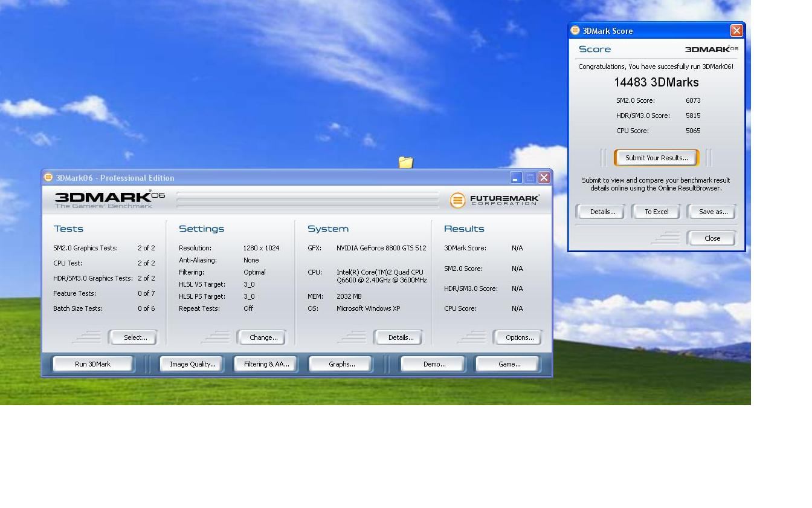Click the Batch Size Tests label

[78, 308]
